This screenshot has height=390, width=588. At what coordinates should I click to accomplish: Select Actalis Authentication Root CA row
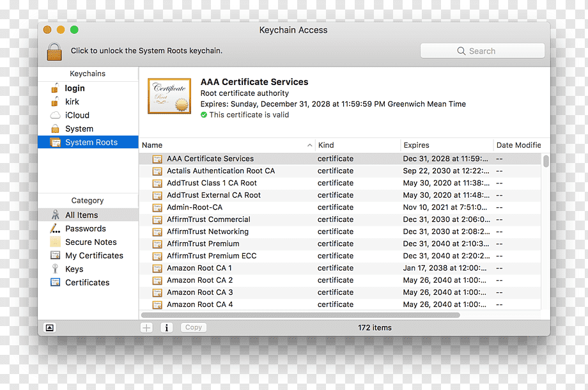tap(340, 171)
